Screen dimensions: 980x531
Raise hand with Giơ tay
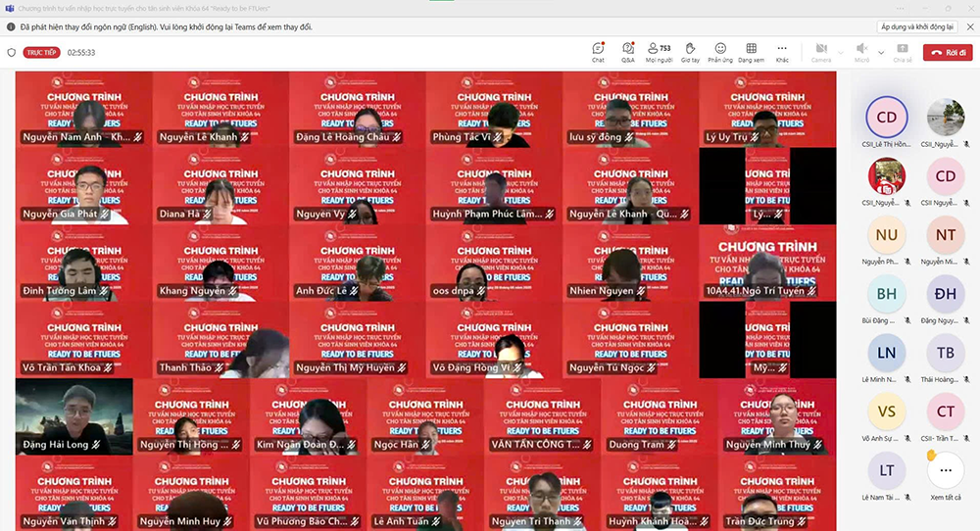pos(690,51)
